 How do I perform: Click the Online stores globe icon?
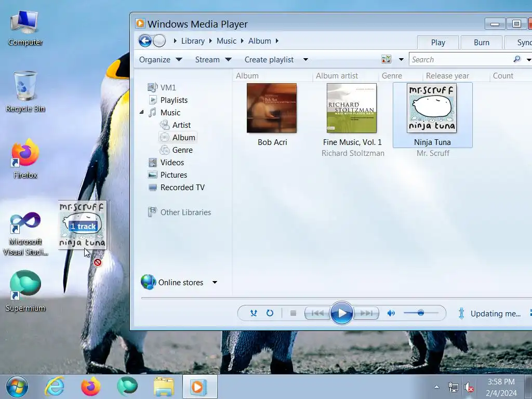[x=148, y=282]
